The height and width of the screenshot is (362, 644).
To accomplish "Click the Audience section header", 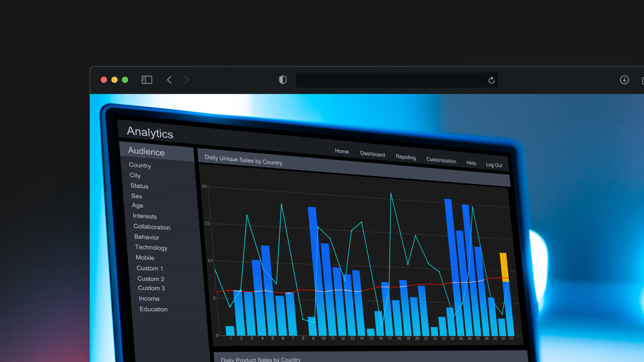I will coord(146,152).
